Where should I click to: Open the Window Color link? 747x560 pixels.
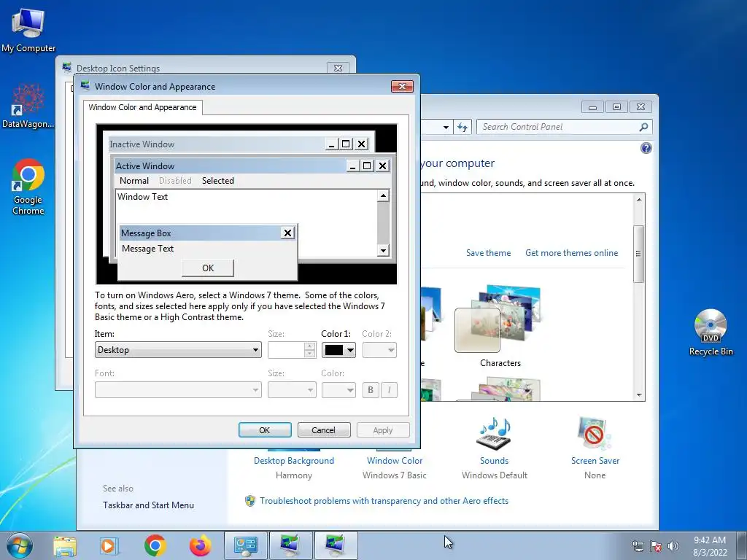(395, 461)
